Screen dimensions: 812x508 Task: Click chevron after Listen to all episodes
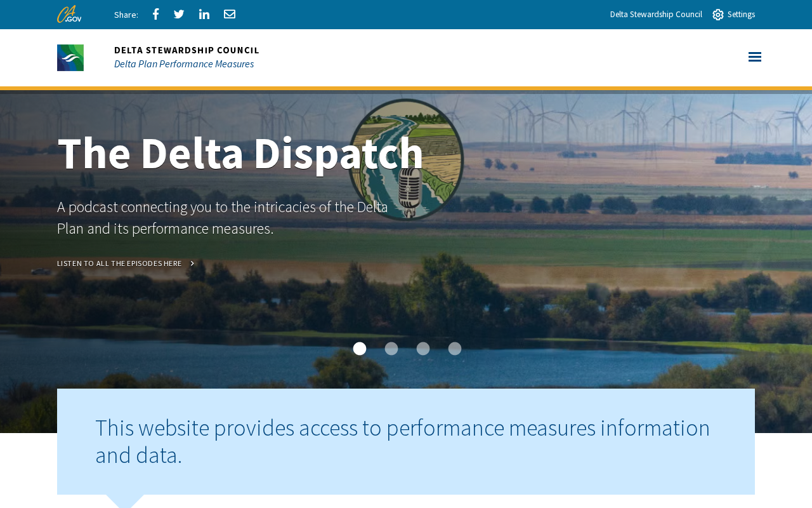pyautogui.click(x=192, y=264)
